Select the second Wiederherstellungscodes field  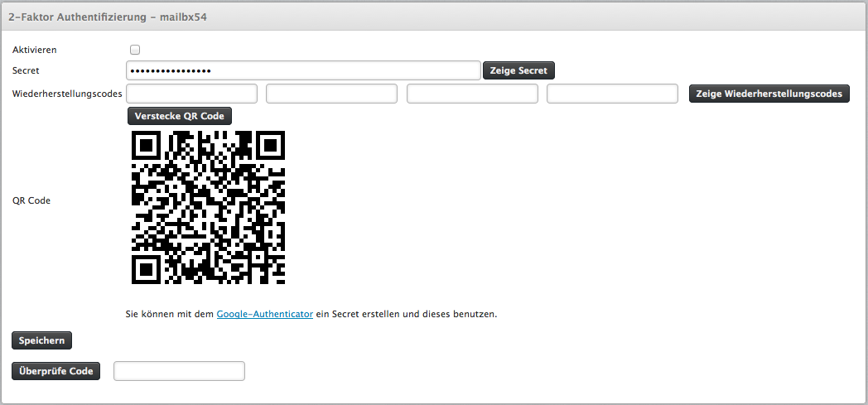(x=331, y=94)
